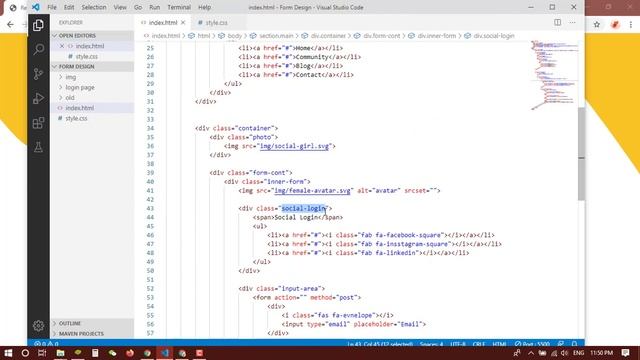640x360 pixels.
Task: Open Task View on taskbar
Action: pyautogui.click(x=42, y=353)
